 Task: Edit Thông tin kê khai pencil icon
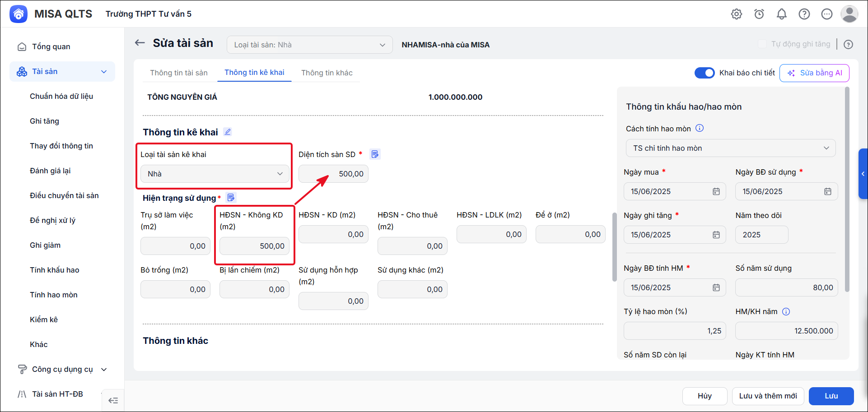click(x=228, y=132)
